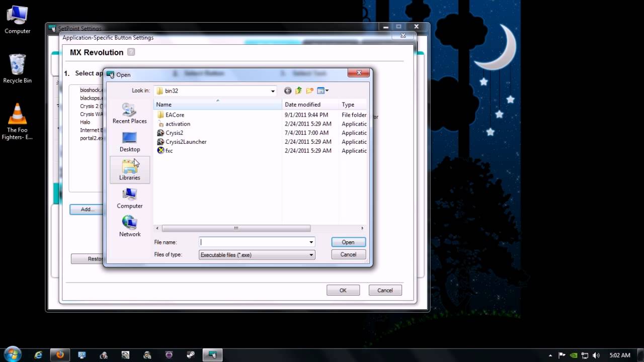Screen dimensions: 644x362
Task: Create a new folder in bin32
Action: point(310,91)
